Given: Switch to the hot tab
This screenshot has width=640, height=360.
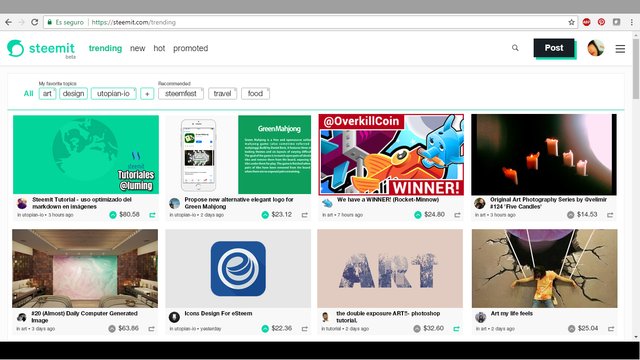Looking at the screenshot, I should coord(159,48).
